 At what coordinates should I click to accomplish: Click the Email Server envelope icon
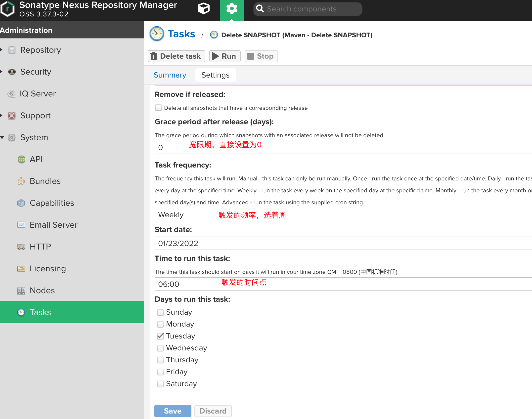[21, 225]
